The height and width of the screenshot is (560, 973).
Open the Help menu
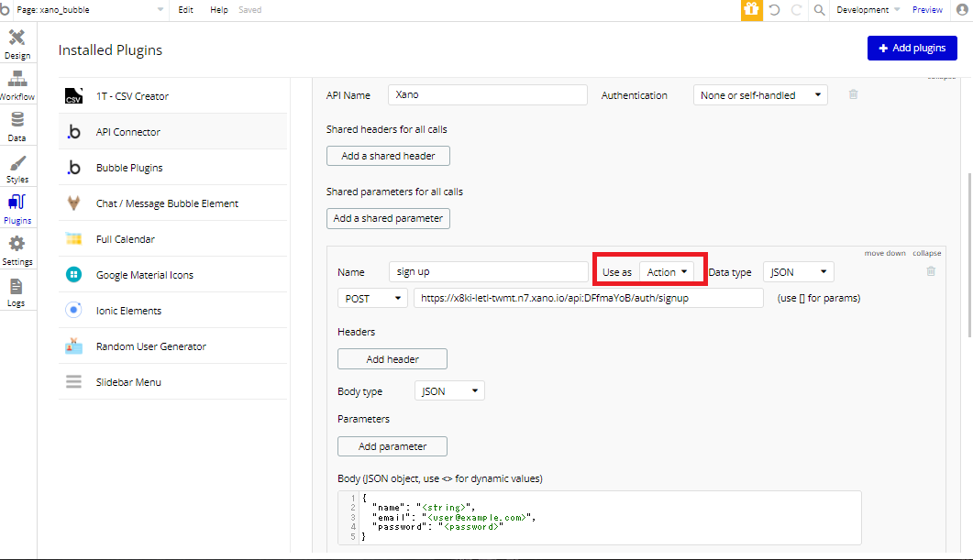click(218, 10)
